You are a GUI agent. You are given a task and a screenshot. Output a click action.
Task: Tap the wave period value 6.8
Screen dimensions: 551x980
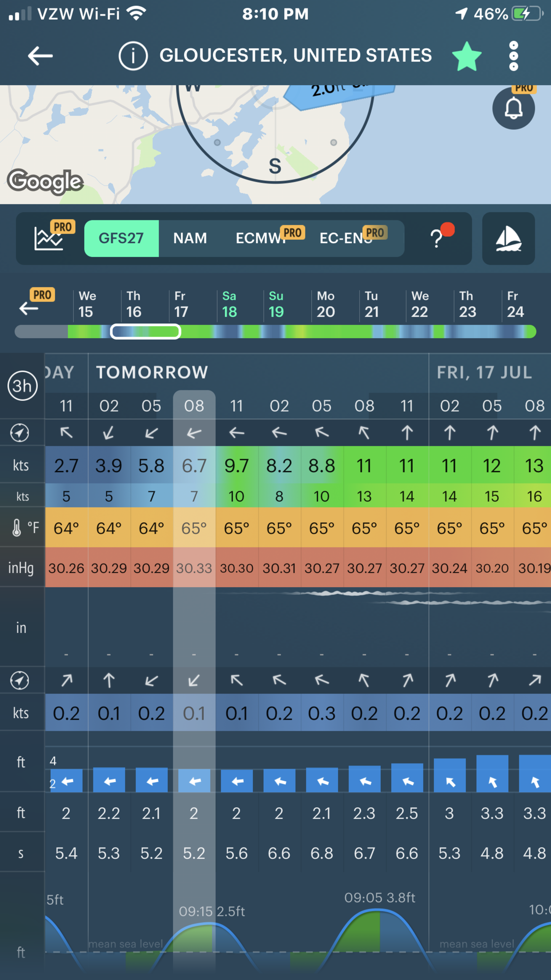coord(322,853)
